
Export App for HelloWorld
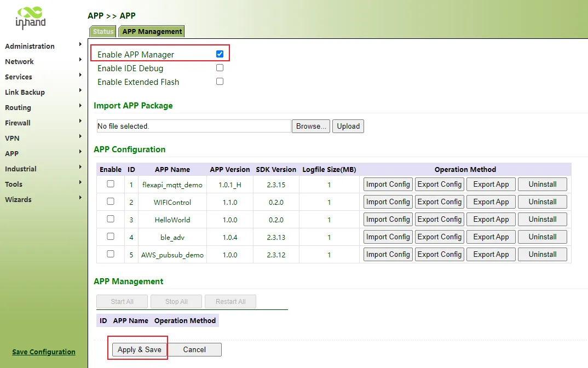491,220
